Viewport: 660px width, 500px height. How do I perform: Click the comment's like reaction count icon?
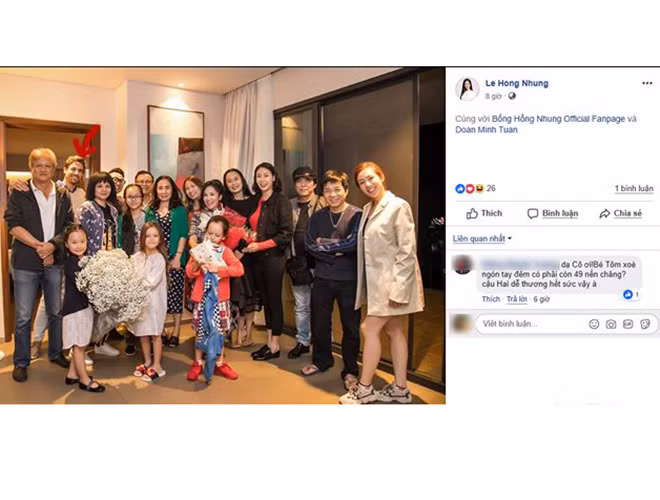tap(631, 294)
